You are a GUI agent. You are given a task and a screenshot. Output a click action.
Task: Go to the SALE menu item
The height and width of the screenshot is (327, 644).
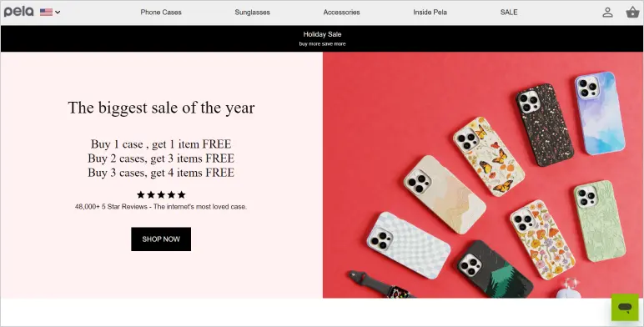point(509,13)
